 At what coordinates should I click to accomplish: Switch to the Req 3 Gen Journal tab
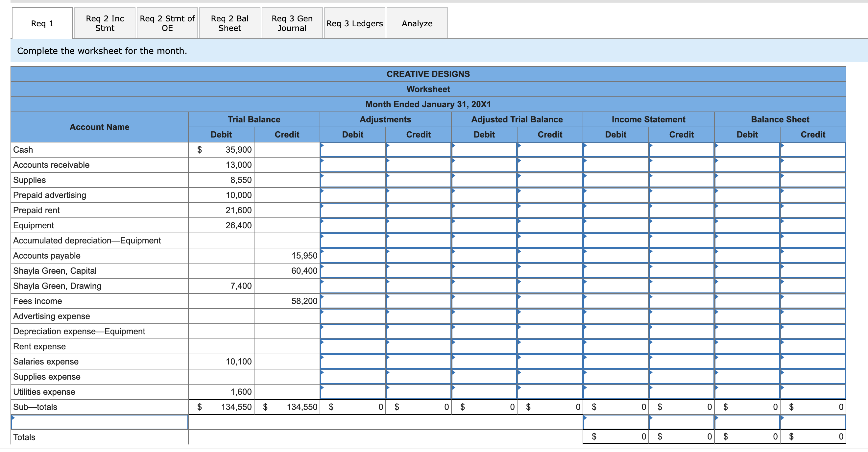tap(292, 23)
